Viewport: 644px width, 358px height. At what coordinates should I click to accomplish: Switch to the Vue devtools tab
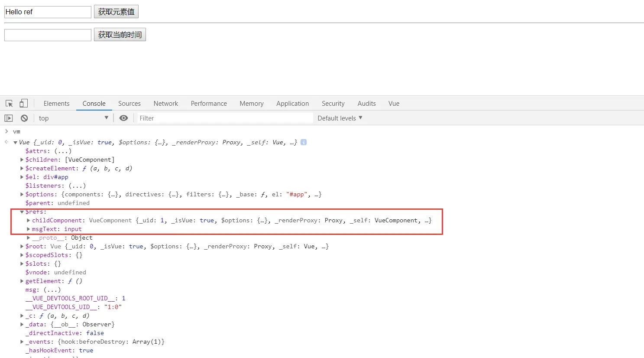tap(394, 104)
